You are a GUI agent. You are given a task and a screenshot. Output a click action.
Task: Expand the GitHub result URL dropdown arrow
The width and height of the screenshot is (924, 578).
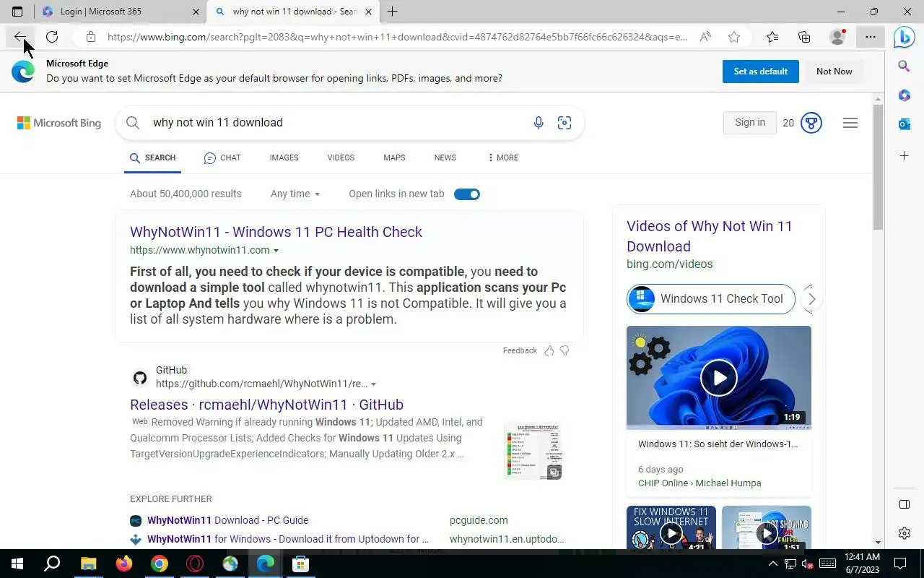[x=373, y=384]
